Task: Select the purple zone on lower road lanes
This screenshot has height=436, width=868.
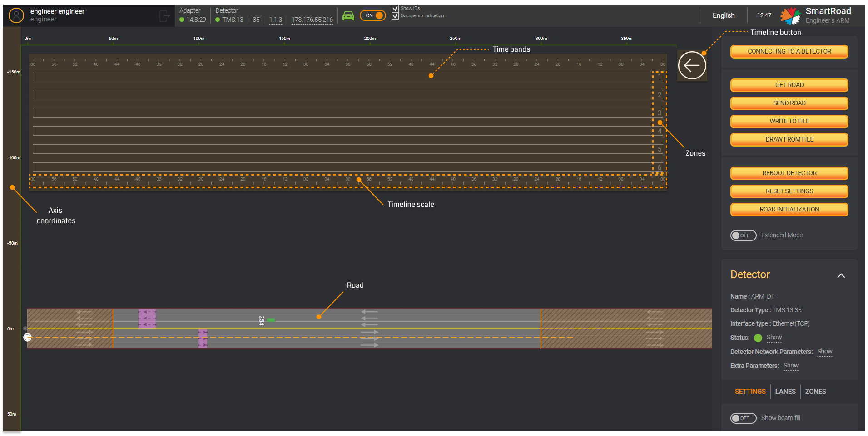Action: [203, 338]
